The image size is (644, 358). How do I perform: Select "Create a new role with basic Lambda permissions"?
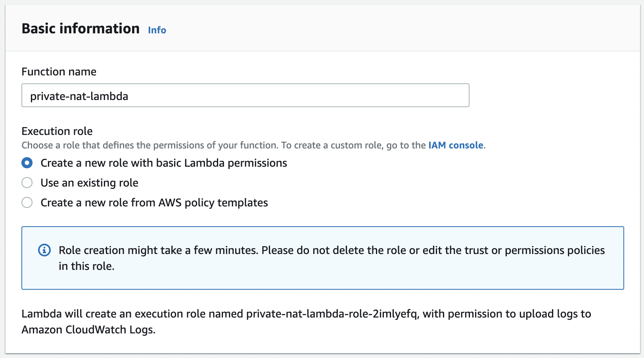coord(27,163)
